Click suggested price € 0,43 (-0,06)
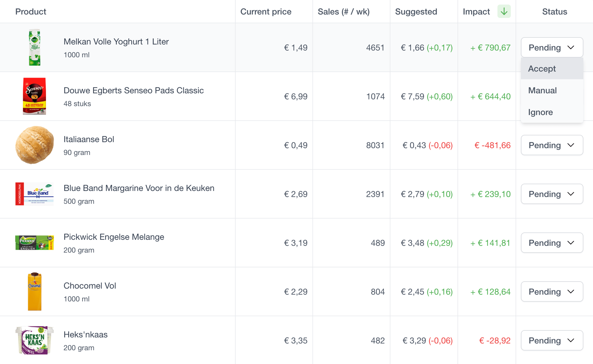Image resolution: width=593 pixels, height=364 pixels. coord(428,145)
